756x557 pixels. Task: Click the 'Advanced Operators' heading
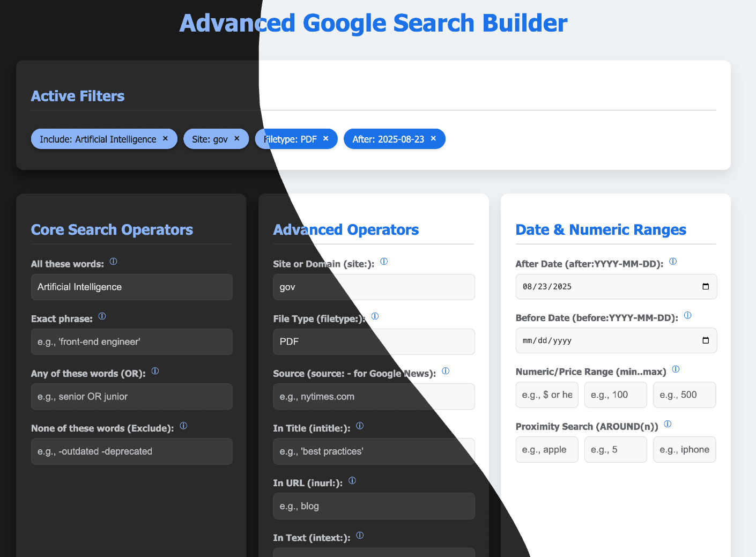pos(346,229)
